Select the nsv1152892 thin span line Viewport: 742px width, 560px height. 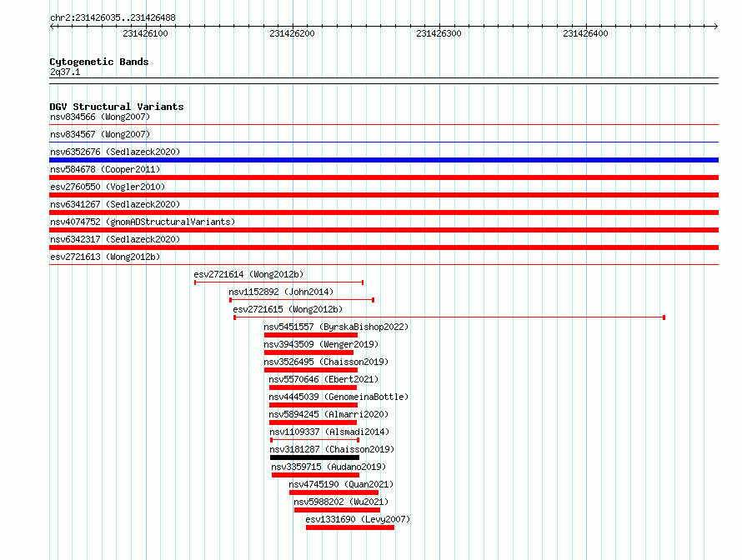[x=302, y=300]
